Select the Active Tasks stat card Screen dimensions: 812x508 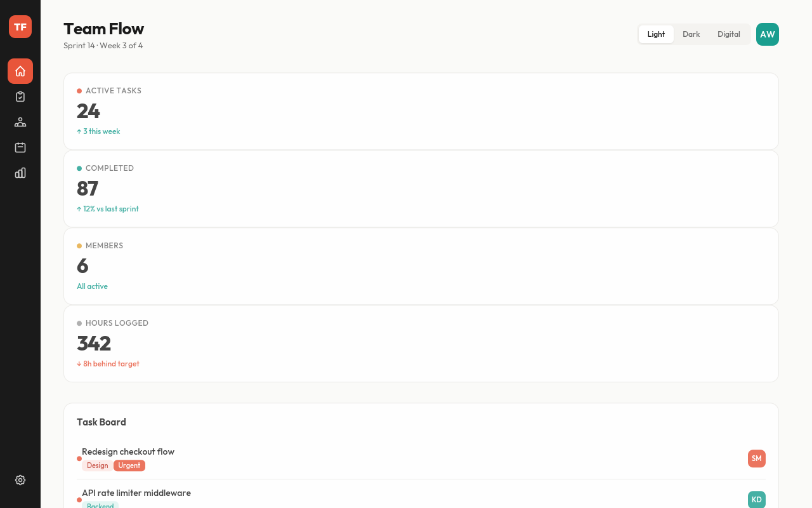pos(421,111)
